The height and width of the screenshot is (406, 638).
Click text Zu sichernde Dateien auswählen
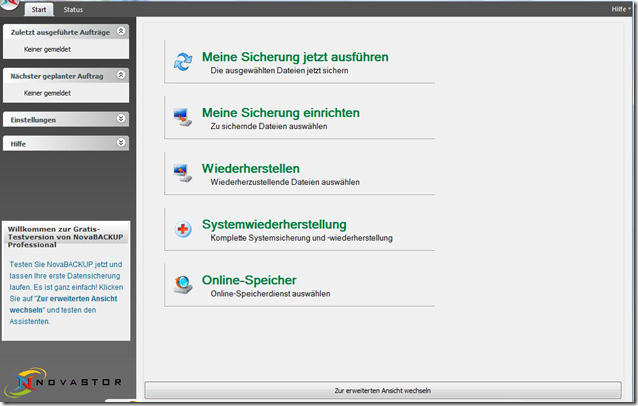pyautogui.click(x=269, y=126)
